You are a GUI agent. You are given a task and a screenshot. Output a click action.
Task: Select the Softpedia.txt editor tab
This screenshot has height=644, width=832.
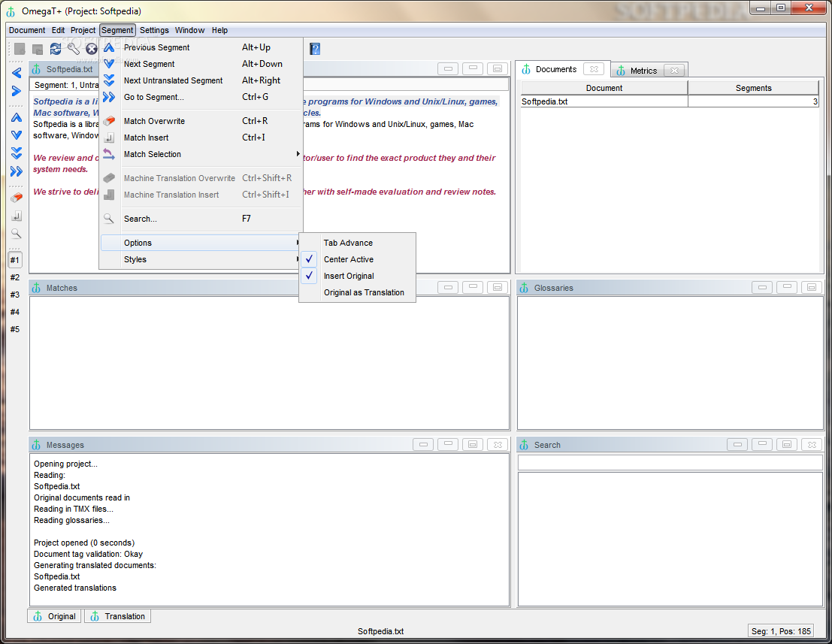(69, 69)
